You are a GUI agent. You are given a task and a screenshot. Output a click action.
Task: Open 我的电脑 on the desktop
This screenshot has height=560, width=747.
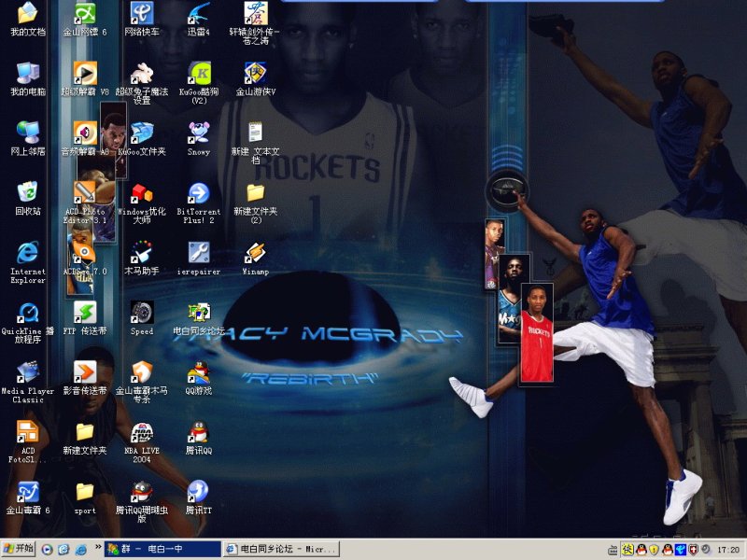[25, 73]
